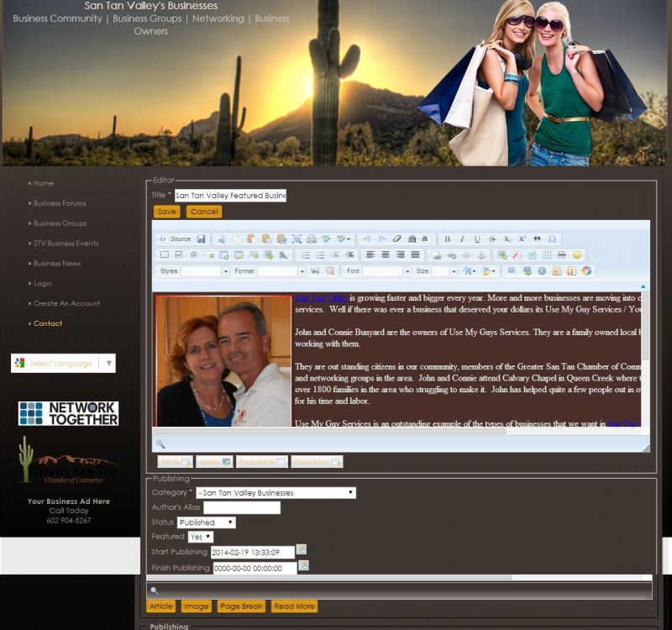Open the Finish Publishing calendar picker
The image size is (672, 630).
tap(304, 565)
